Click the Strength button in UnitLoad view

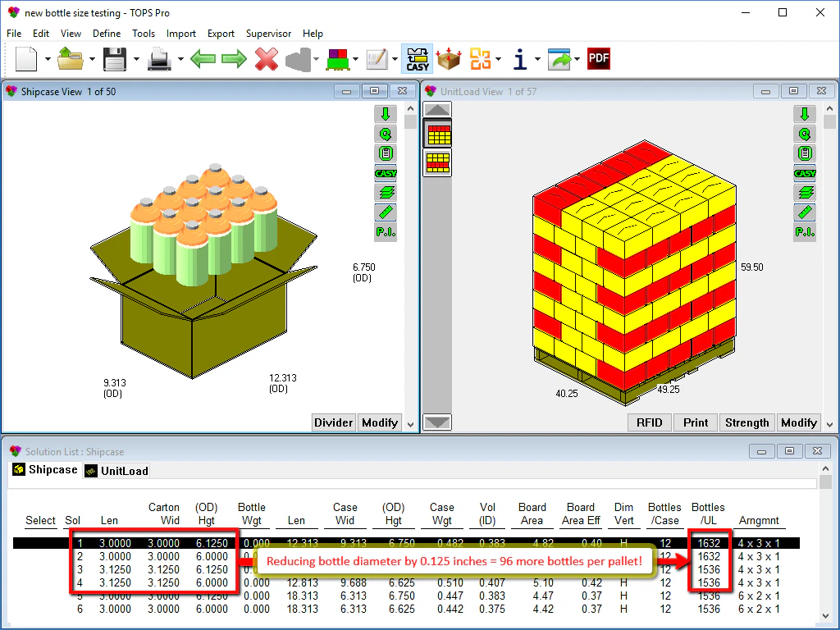746,422
